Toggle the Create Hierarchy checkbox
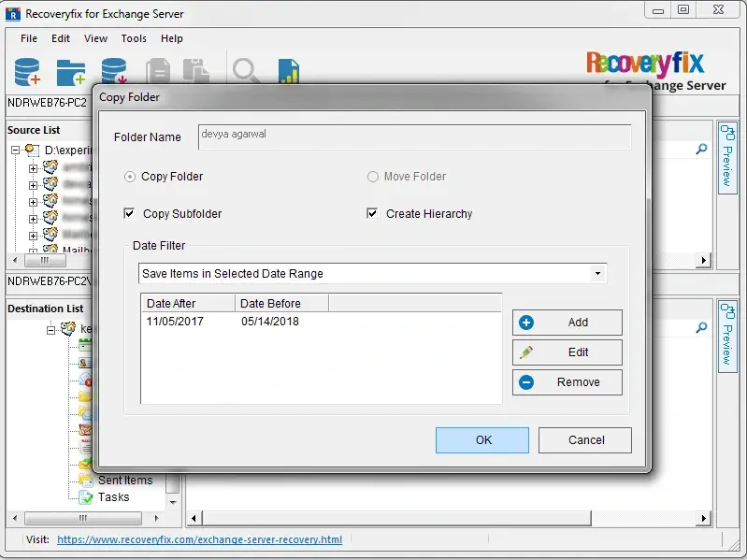Viewport: 747px width, 560px height. click(x=372, y=213)
